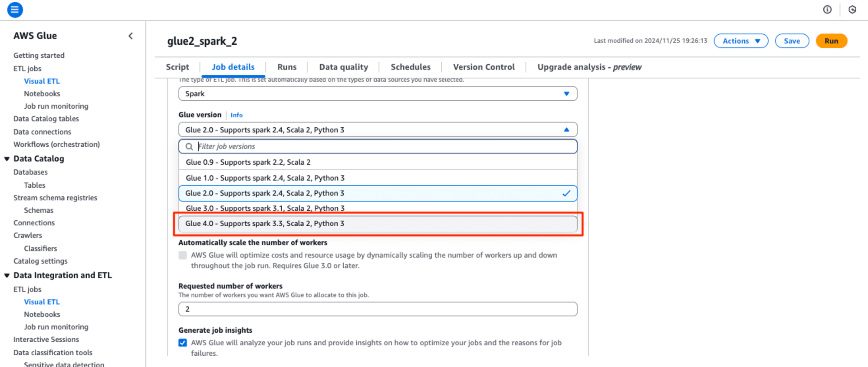The width and height of the screenshot is (868, 367).
Task: Choose Glue 3.0 - Supports spark 3.1
Action: point(378,208)
